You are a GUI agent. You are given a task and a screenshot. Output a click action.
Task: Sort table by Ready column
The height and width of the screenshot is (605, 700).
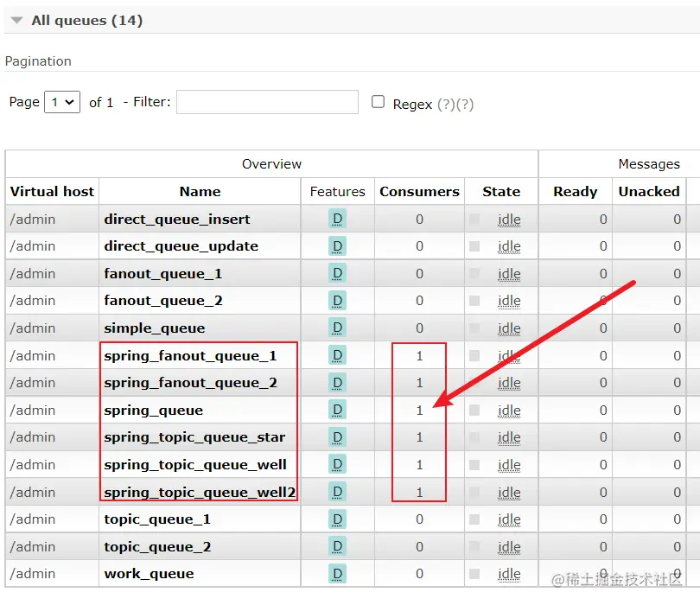(575, 191)
